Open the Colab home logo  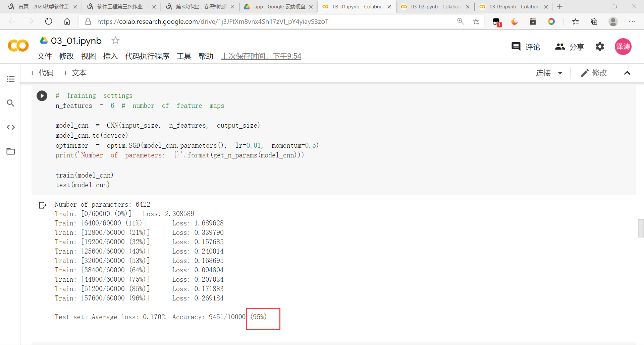point(18,46)
